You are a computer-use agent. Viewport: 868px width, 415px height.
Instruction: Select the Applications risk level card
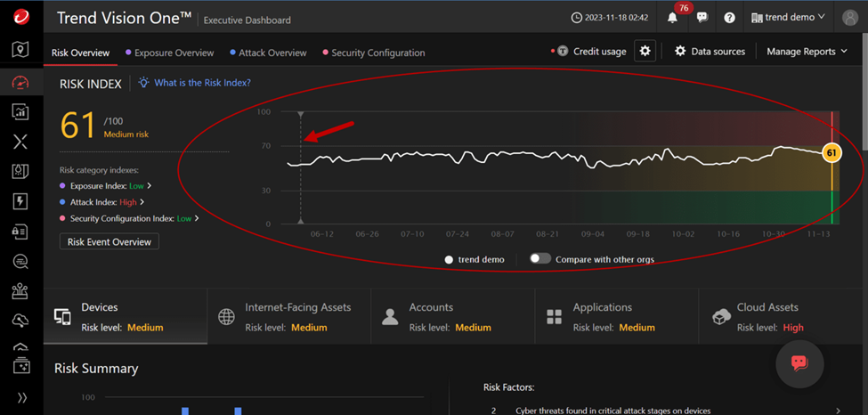point(617,316)
